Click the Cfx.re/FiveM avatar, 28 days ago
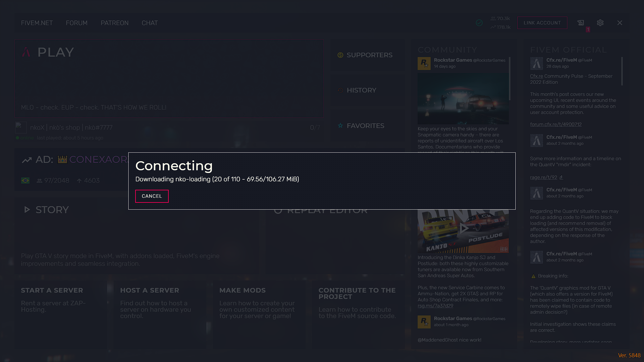Viewport: 644px width, 362px height. [x=537, y=63]
